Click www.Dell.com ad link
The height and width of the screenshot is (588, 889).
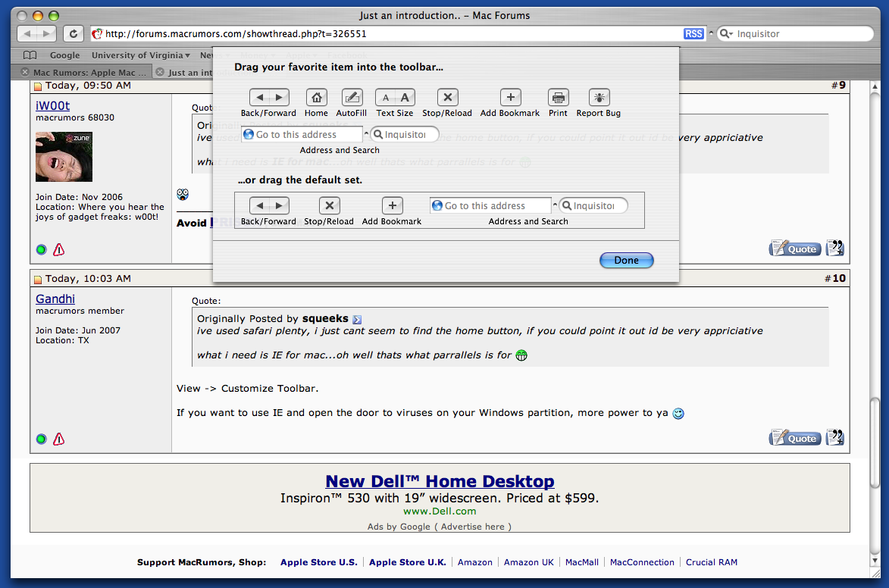440,511
